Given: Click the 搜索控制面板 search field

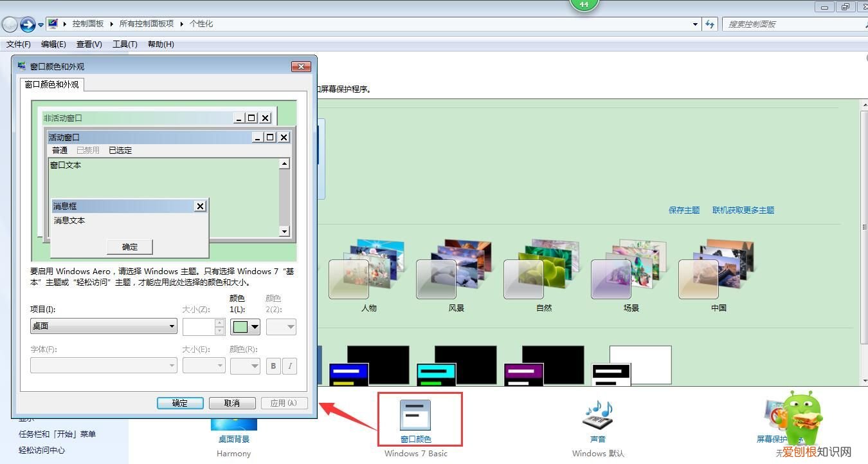Looking at the screenshot, I should tap(791, 24).
